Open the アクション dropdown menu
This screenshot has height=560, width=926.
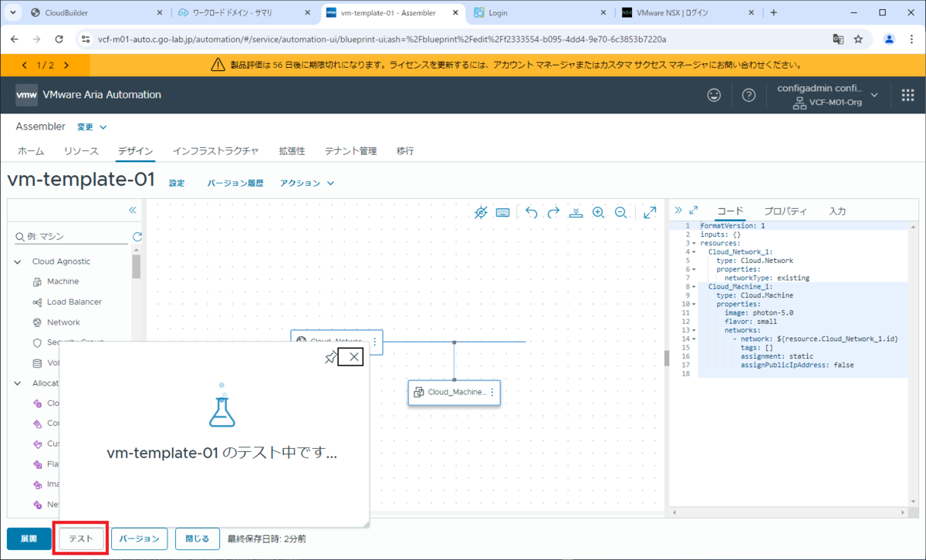[x=307, y=184]
